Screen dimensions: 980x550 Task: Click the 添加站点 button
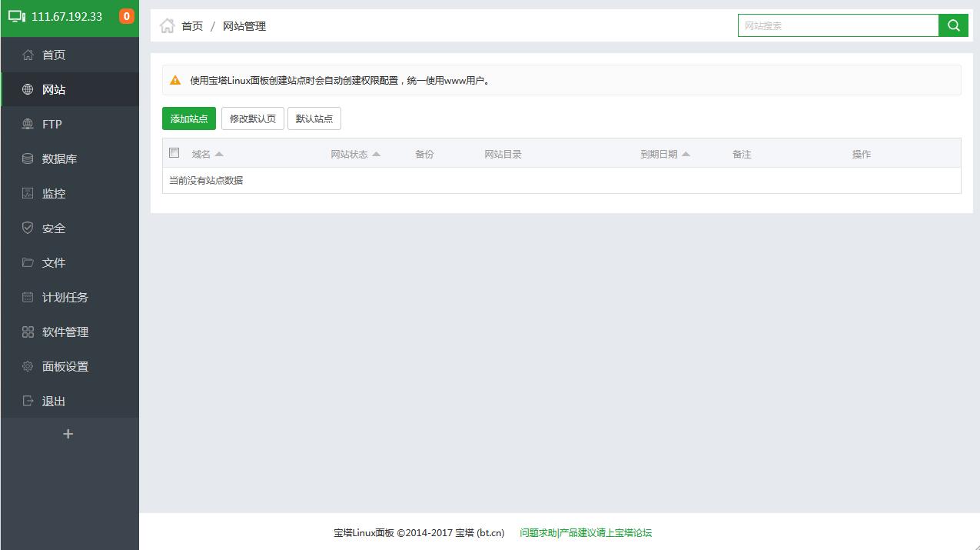188,118
